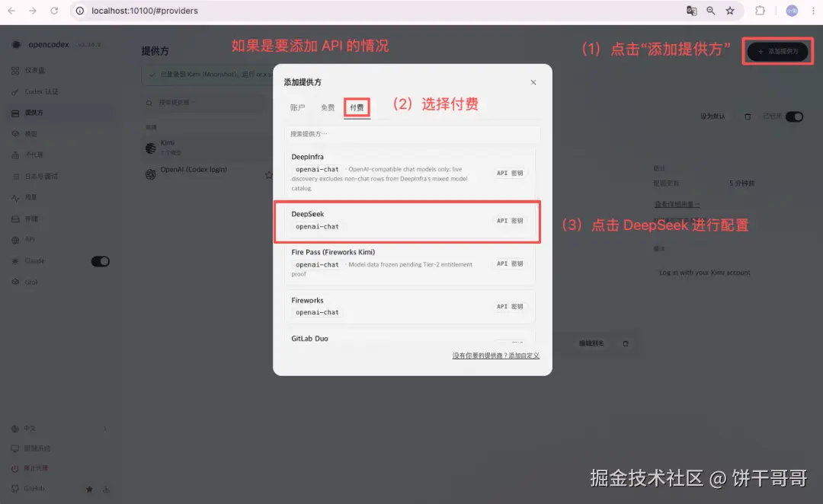Click the monitor theme icon in the sidebar
Image resolution: width=823 pixels, height=504 pixels.
[x=14, y=448]
